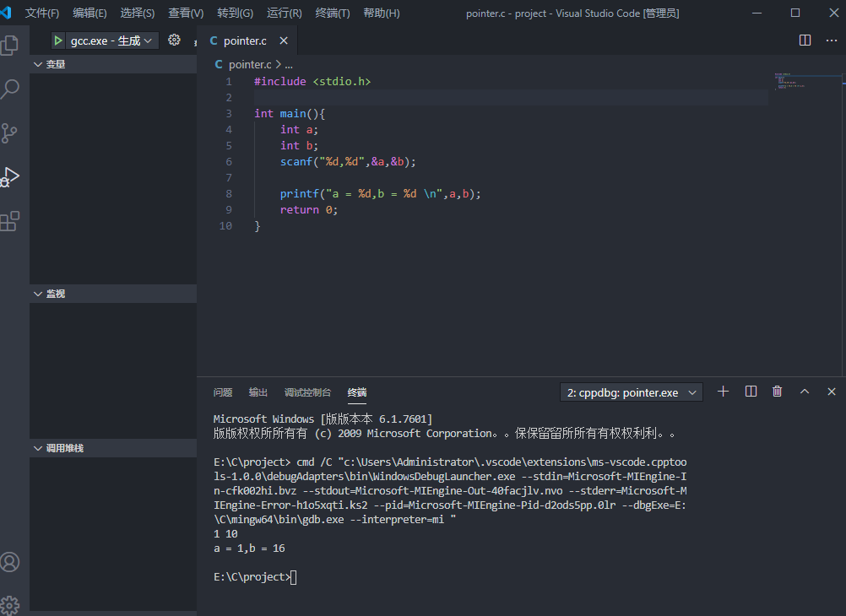Close the pointer.c editor tab

(x=284, y=41)
